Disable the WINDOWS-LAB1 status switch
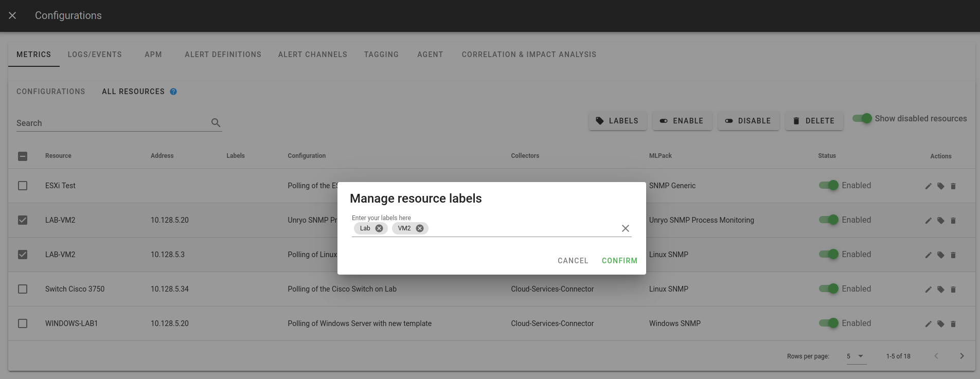The width and height of the screenshot is (980, 379). (829, 323)
